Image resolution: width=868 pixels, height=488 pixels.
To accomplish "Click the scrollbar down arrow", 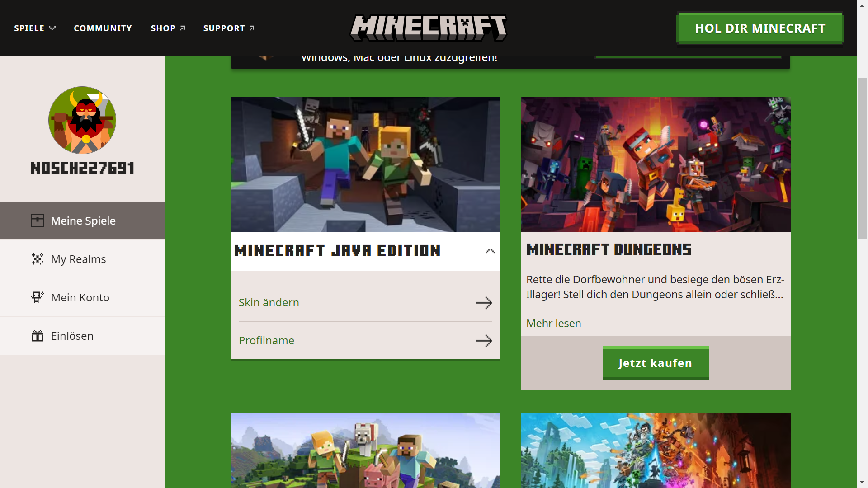I will [862, 482].
